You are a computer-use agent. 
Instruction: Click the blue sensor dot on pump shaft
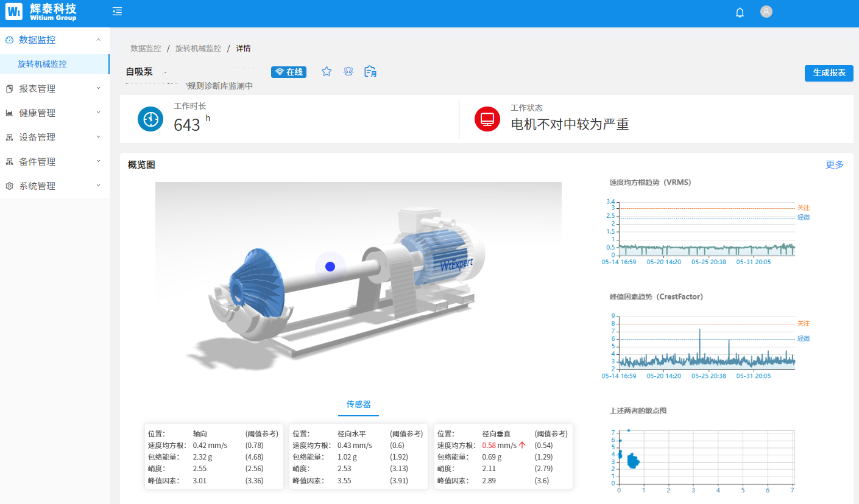tap(330, 267)
